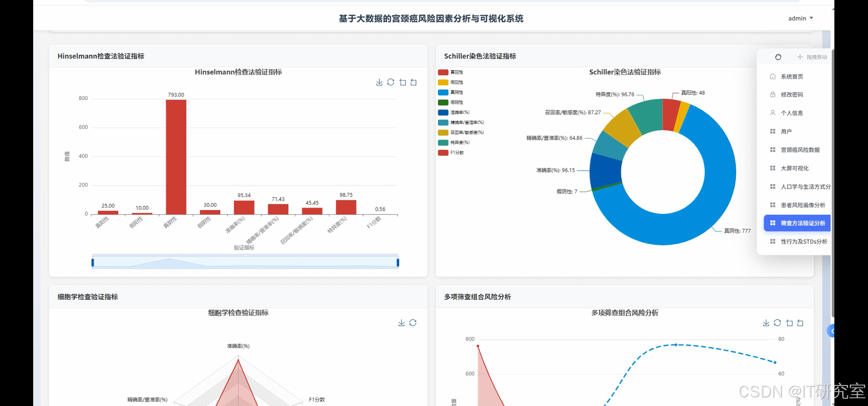Click the home icon for 系统首页
Screen dimensions: 868x406
tap(773, 76)
